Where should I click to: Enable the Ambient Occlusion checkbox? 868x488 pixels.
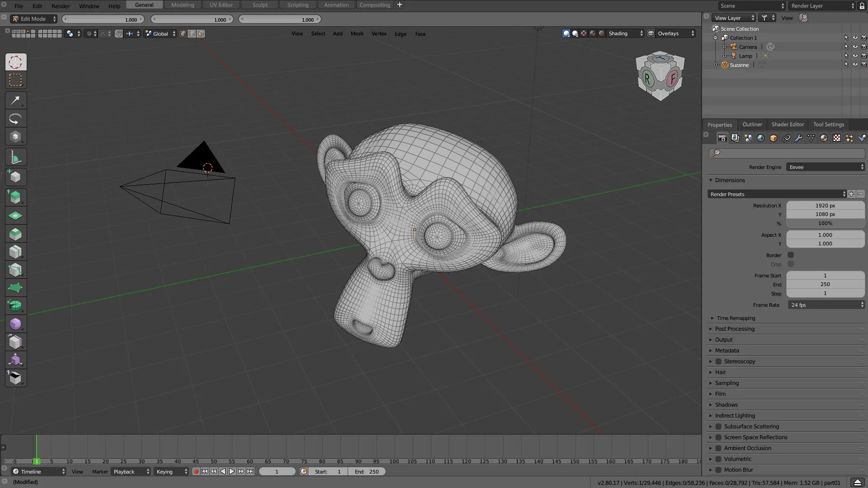718,448
